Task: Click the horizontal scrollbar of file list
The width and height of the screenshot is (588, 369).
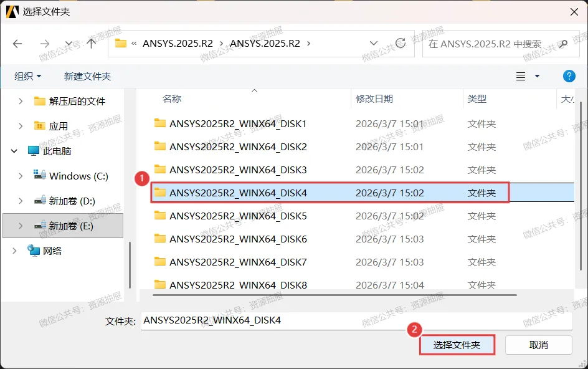Action: point(334,295)
